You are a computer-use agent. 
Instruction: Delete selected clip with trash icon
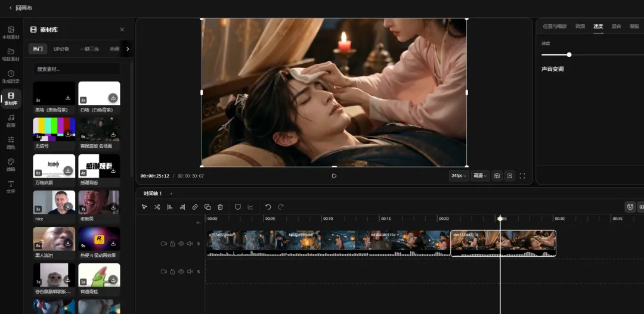(220, 207)
